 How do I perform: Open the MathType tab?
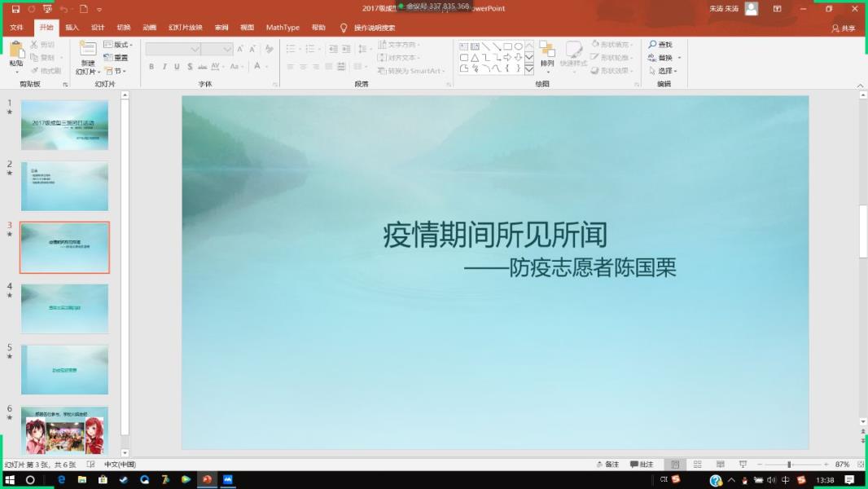(x=283, y=28)
